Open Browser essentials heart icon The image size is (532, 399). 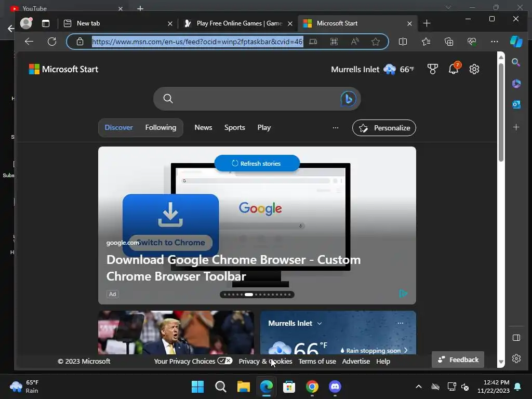(x=472, y=42)
